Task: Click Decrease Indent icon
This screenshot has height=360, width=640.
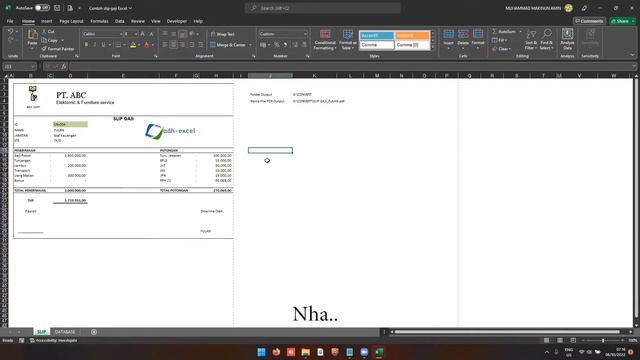Action: (192, 45)
